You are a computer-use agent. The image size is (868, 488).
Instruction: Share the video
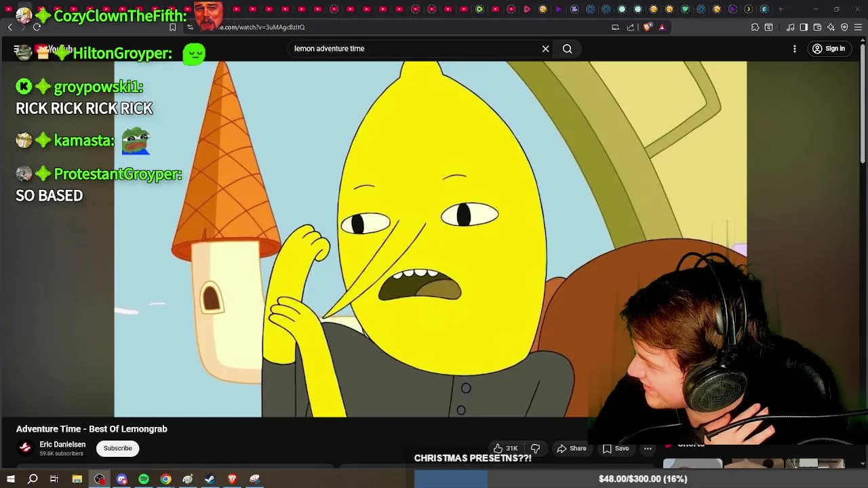pos(572,448)
